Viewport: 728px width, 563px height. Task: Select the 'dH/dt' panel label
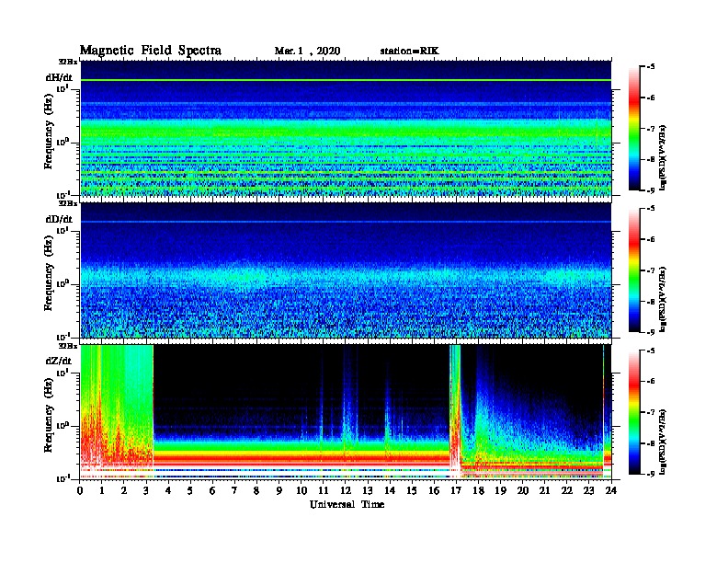[x=59, y=77]
